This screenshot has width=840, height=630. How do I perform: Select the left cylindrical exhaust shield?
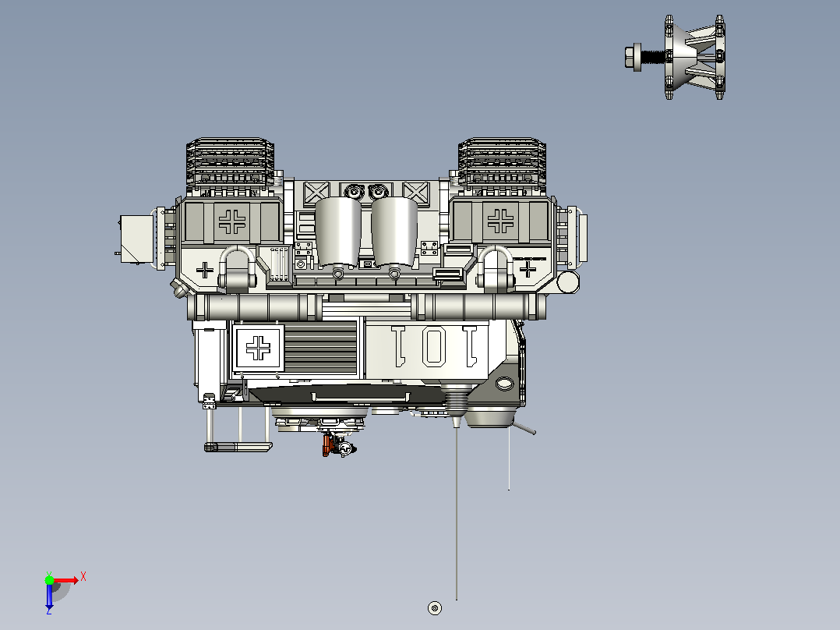(x=338, y=232)
